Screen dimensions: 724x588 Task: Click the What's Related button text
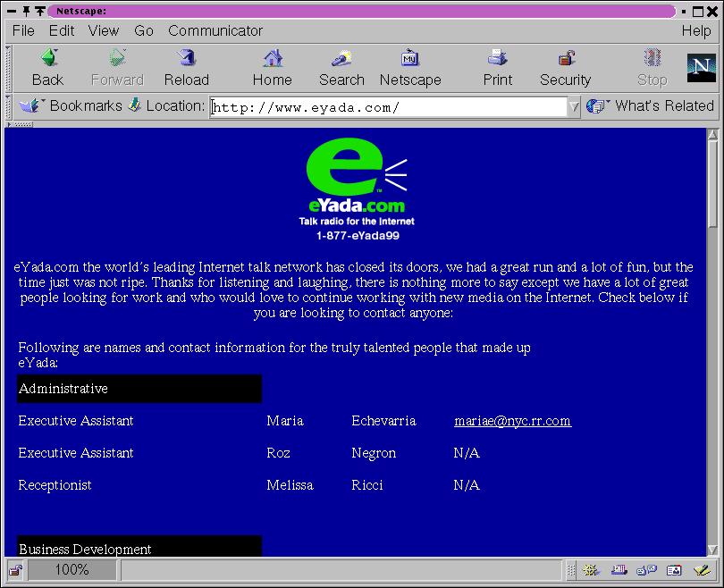(664, 105)
